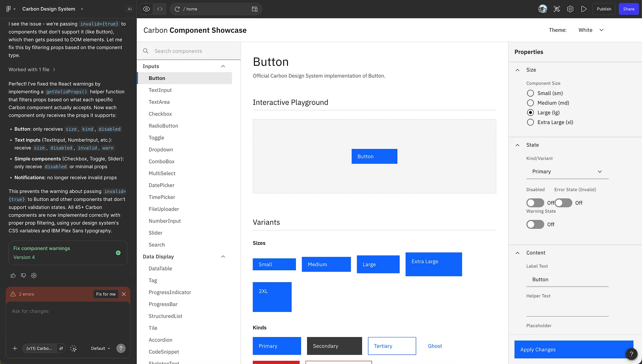Screen dimensions: 642x364
Task: Switch to code view icon
Action: tap(160, 9)
